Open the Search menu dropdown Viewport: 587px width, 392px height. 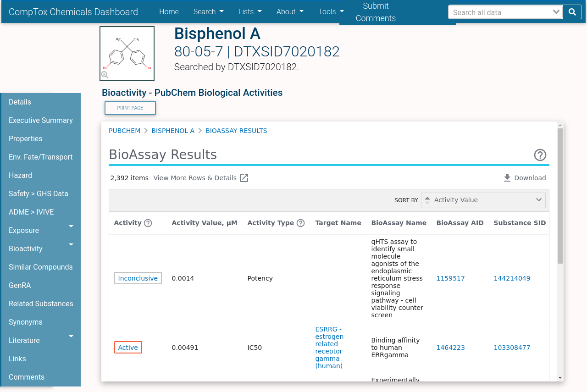tap(209, 11)
